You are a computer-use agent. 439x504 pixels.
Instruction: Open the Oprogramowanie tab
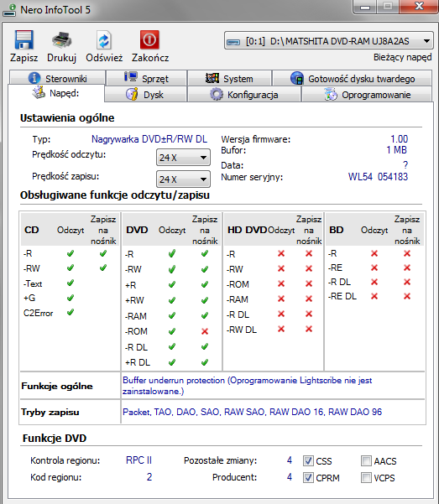pyautogui.click(x=367, y=95)
